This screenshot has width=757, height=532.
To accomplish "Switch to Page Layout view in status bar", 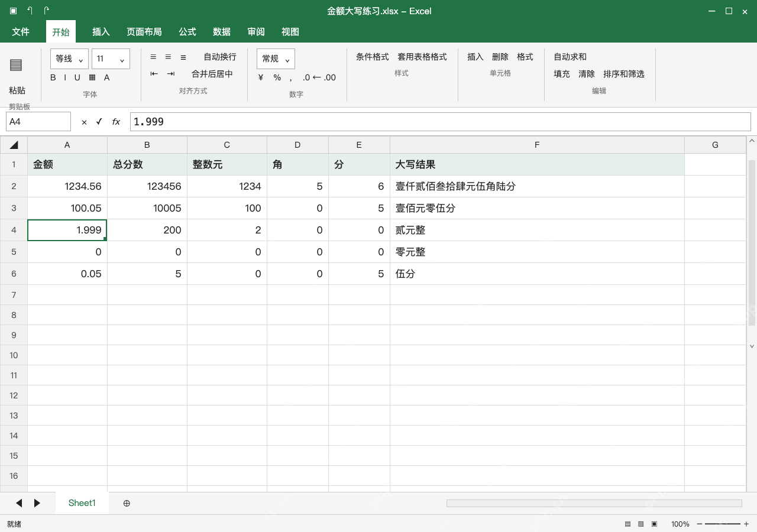I will pos(640,524).
